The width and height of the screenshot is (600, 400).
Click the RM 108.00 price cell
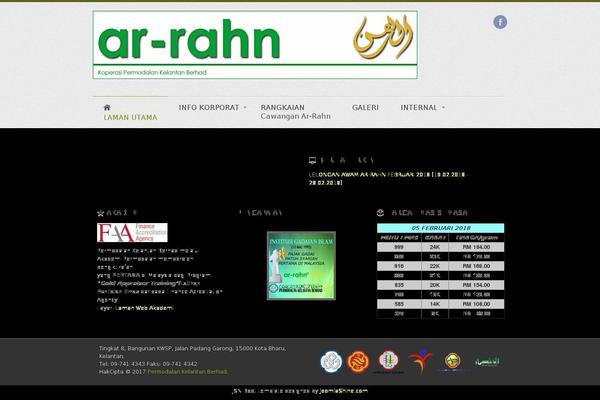click(x=476, y=304)
